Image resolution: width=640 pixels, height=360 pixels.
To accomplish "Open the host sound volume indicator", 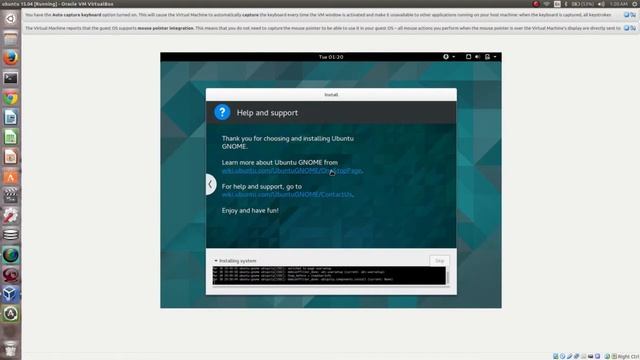I will 601,4.
